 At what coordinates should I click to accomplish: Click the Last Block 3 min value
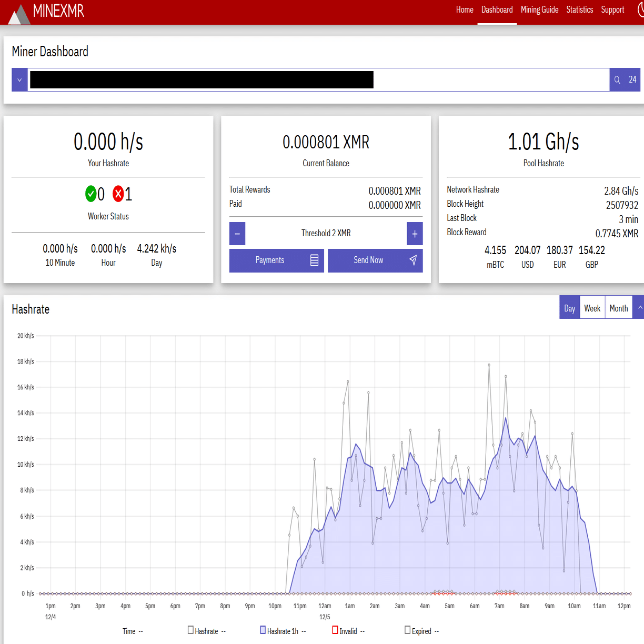point(628,219)
